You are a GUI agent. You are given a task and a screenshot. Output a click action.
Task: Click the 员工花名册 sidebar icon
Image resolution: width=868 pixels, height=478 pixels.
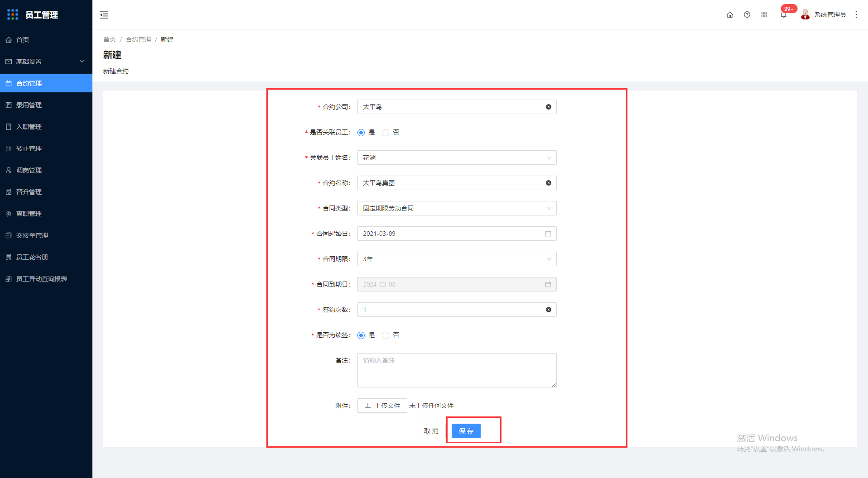tap(9, 257)
